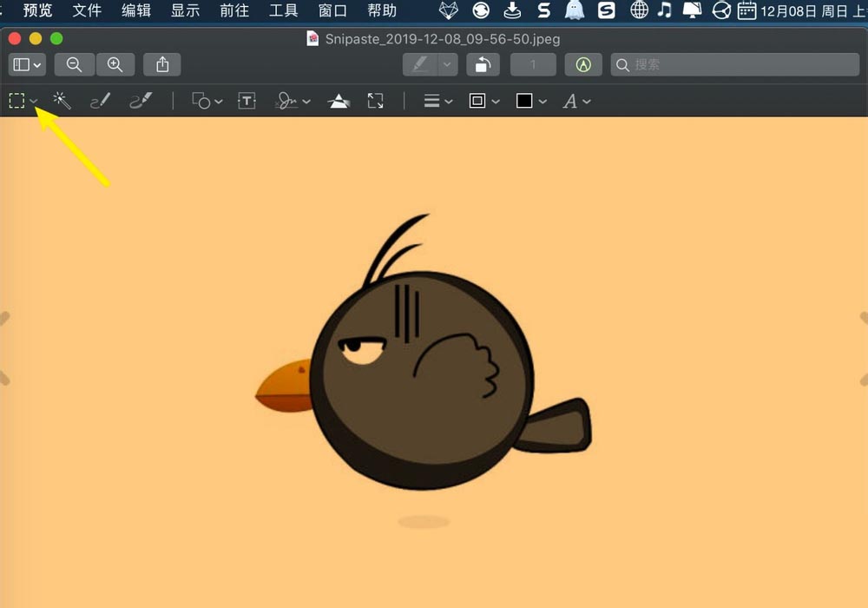Screen dimensions: 868x608
Task: Open the Shapes tool menu
Action: pos(207,101)
